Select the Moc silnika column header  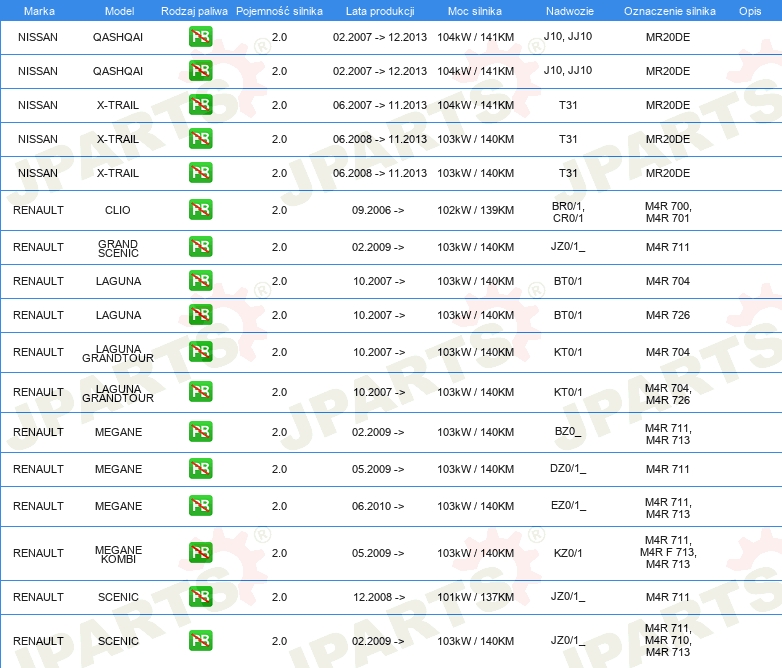[x=475, y=11]
